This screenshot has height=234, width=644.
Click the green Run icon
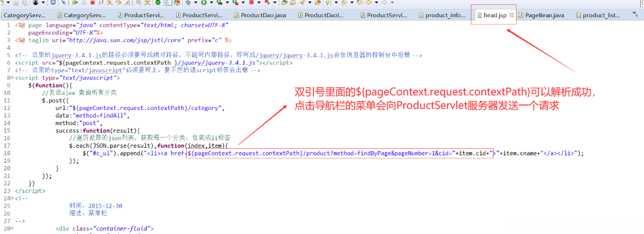click(204, 3)
